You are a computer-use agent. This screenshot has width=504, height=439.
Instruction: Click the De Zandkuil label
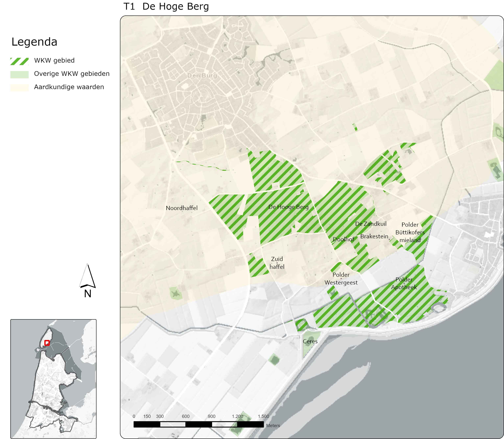click(x=371, y=224)
